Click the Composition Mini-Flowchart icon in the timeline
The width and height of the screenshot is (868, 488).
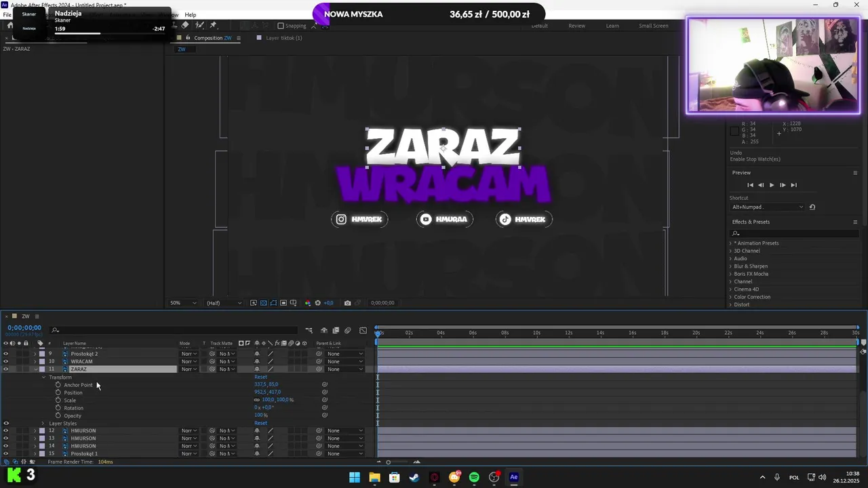309,330
